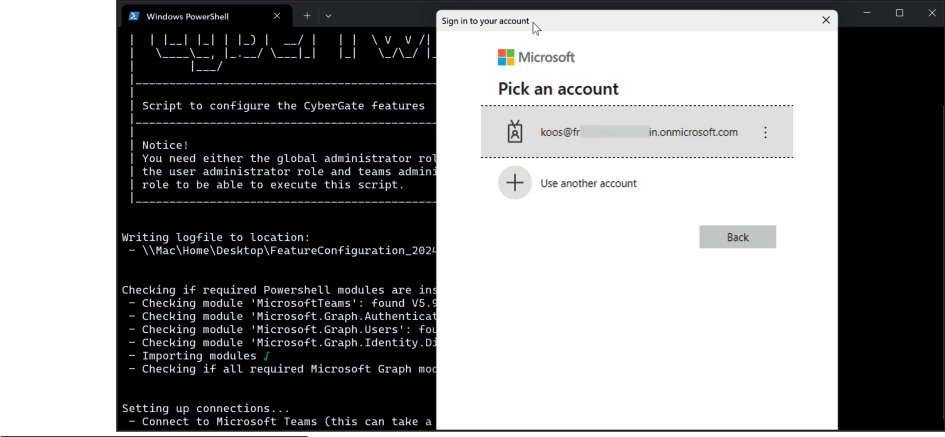
Task: Click the 'Microsoft.Graph.Users' module line
Action: click(x=282, y=330)
